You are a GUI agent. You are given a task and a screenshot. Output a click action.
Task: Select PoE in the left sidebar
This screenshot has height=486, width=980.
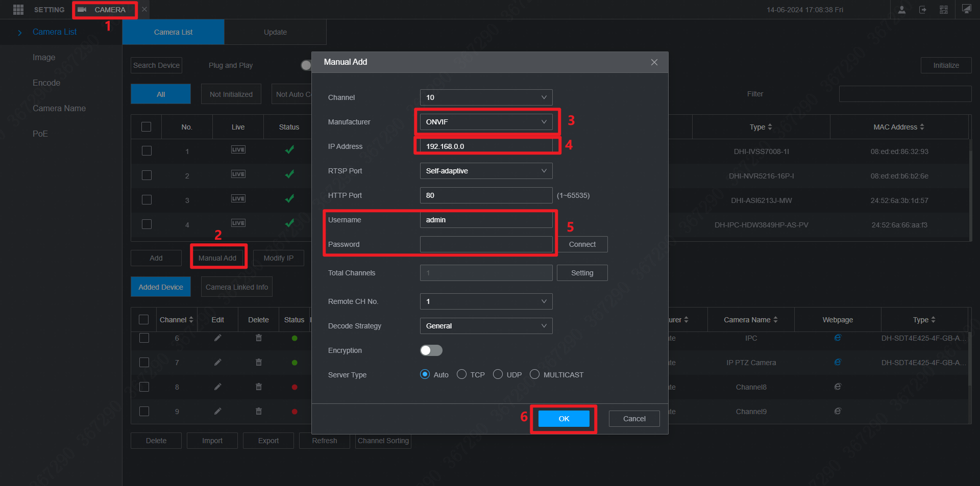[40, 134]
